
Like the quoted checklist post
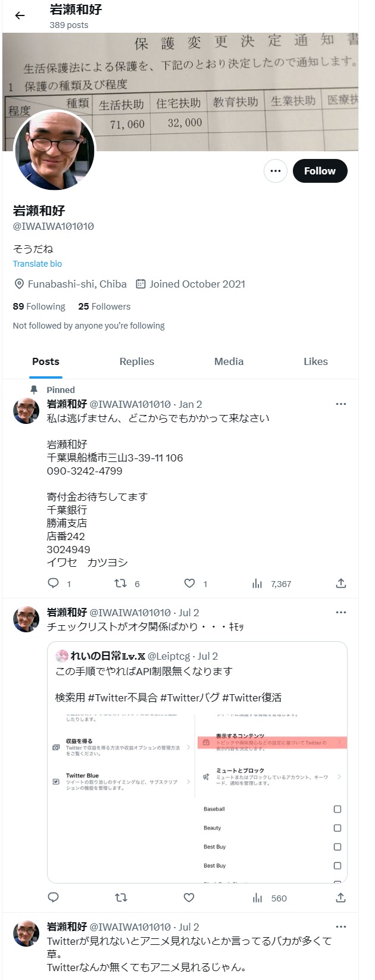coord(189,898)
